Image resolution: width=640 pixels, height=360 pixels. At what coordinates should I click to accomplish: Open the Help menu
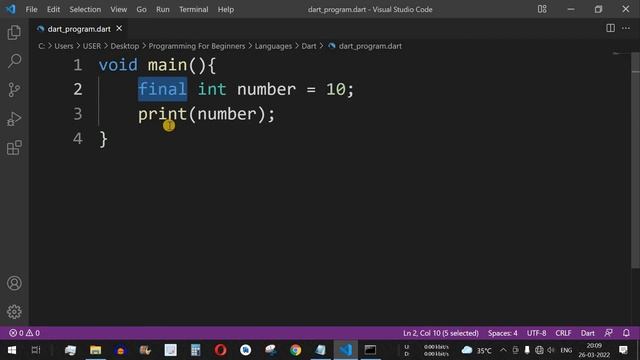click(226, 9)
